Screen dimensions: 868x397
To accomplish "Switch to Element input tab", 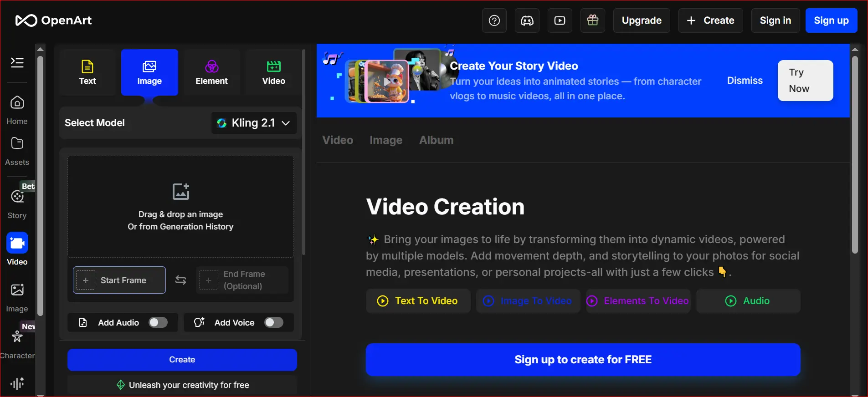I will pos(211,72).
